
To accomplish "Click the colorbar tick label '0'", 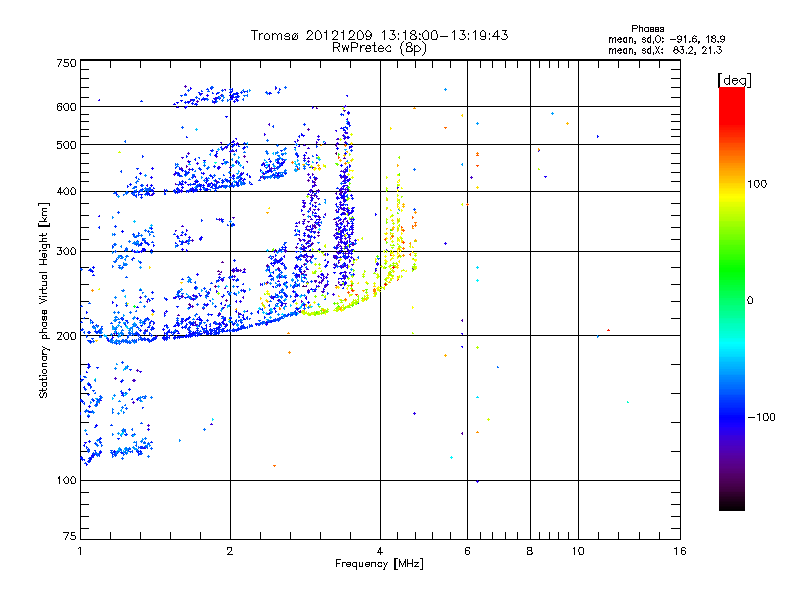I will click(x=749, y=301).
